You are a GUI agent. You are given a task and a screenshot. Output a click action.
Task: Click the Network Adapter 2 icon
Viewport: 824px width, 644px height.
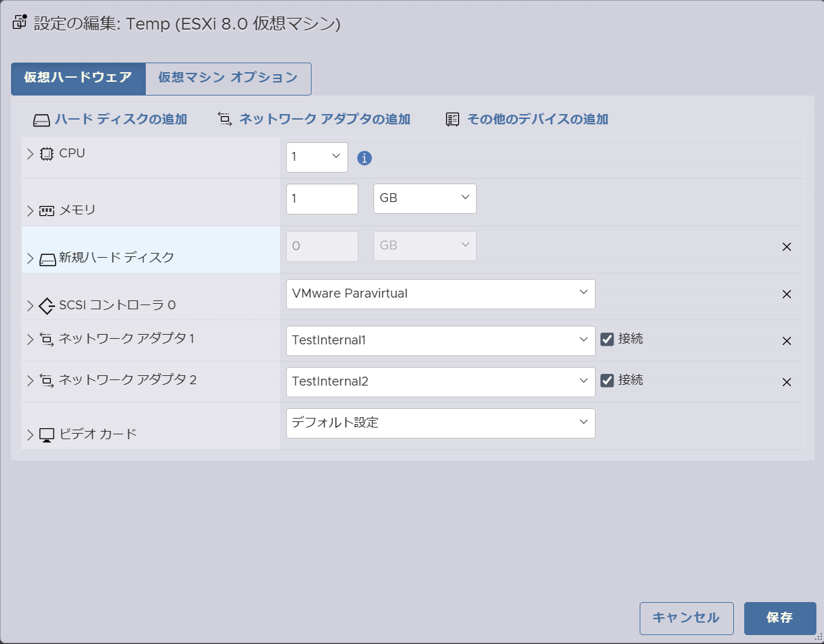click(47, 381)
